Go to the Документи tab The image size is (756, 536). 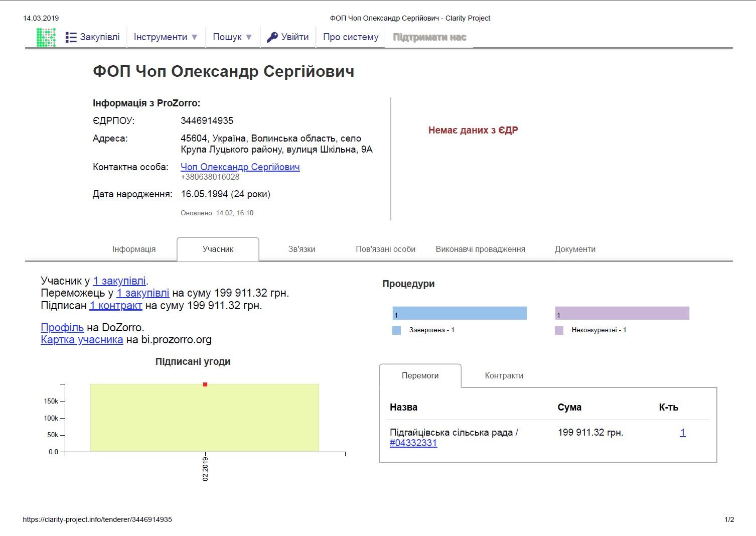click(x=575, y=249)
